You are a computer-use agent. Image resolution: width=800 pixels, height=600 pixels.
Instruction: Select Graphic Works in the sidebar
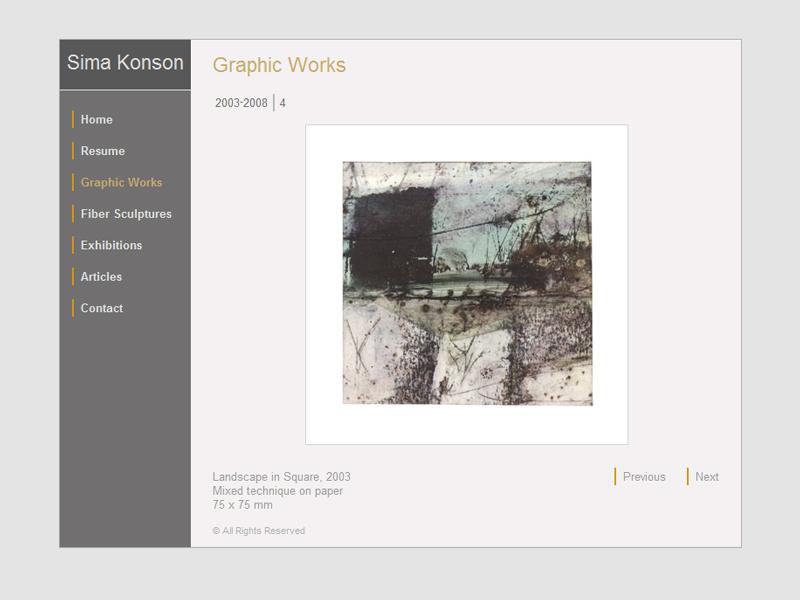(121, 182)
